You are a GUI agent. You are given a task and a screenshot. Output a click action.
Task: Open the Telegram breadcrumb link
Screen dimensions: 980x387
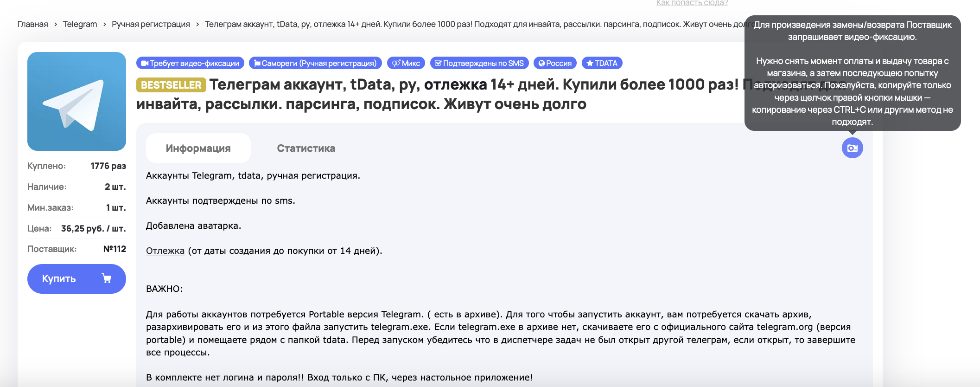[x=80, y=24]
